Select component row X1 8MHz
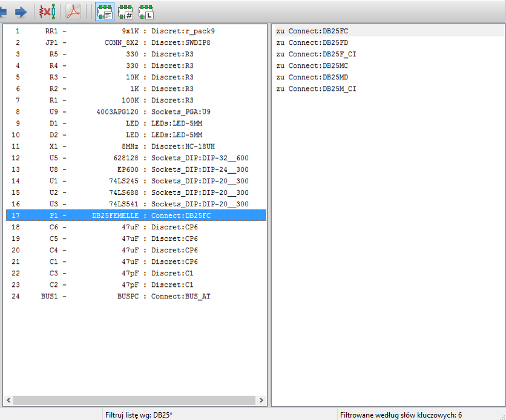This screenshot has width=506, height=420. pyautogui.click(x=136, y=146)
